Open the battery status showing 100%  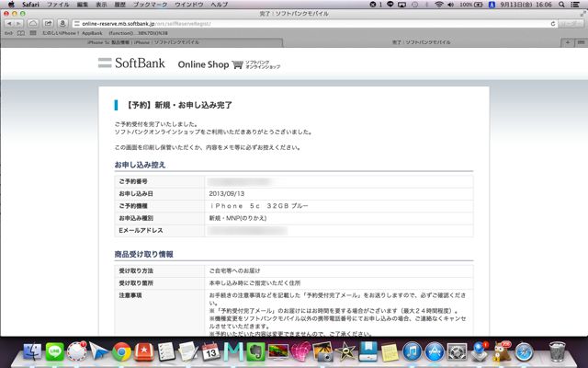[471, 5]
